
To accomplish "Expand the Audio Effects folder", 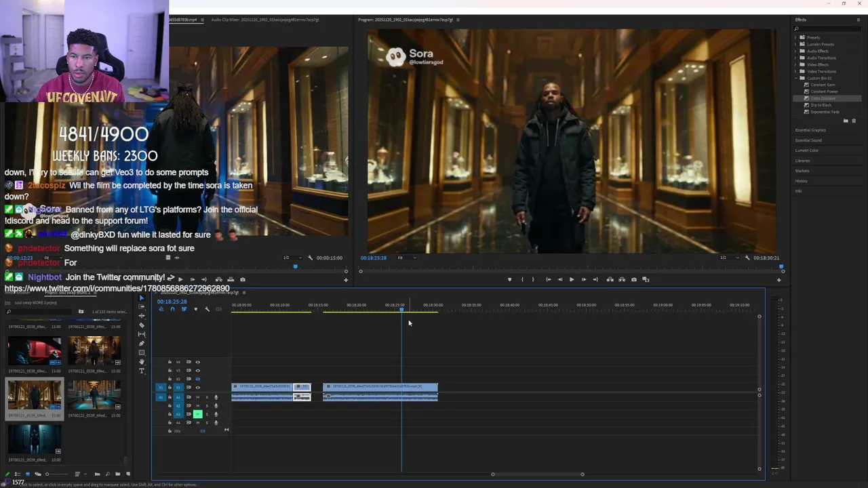I will click(796, 51).
